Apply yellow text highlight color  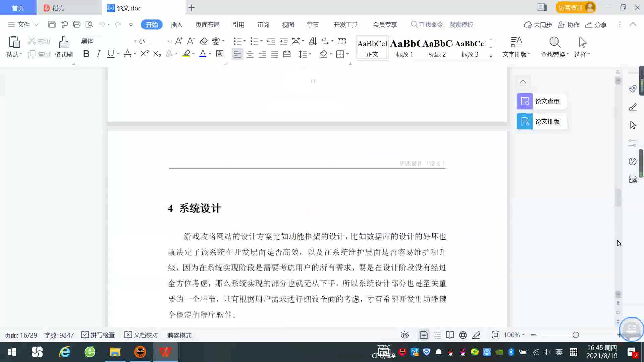[x=186, y=54]
